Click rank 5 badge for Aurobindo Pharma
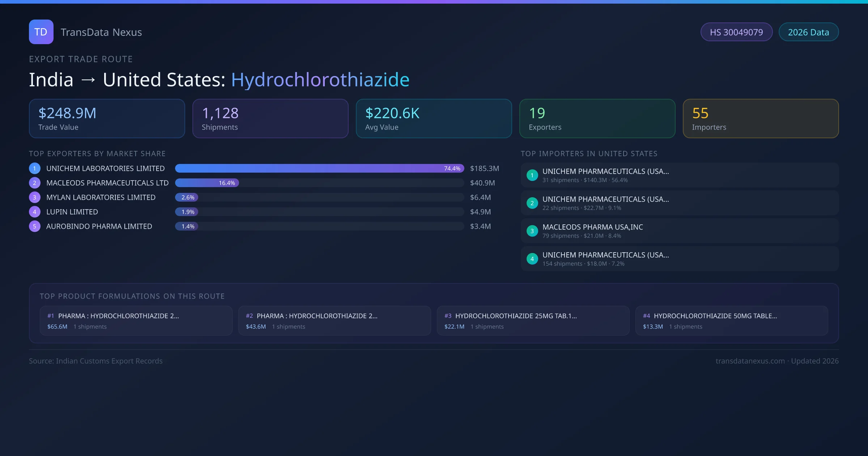This screenshot has height=456, width=868. 35,226
